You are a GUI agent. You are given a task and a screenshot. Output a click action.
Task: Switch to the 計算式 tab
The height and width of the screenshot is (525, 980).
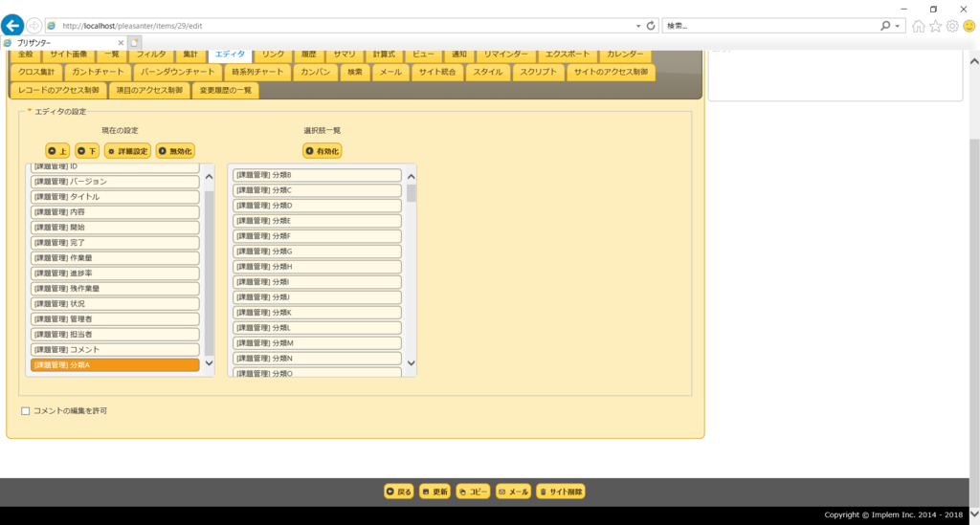click(x=384, y=55)
